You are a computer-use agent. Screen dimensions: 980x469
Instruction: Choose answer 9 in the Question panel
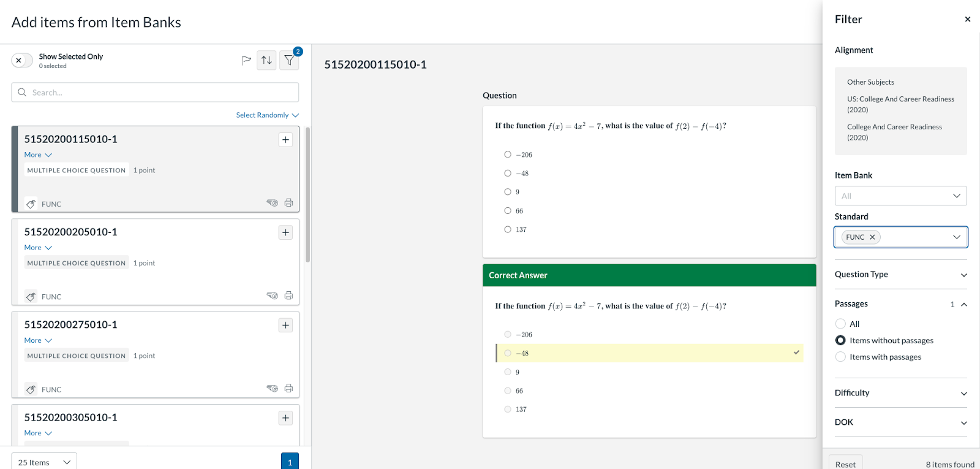tap(508, 192)
